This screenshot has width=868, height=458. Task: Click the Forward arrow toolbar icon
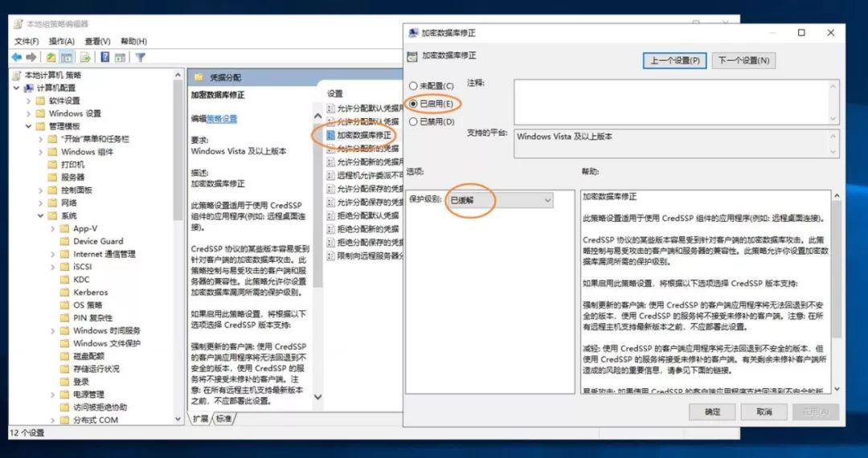(31, 57)
